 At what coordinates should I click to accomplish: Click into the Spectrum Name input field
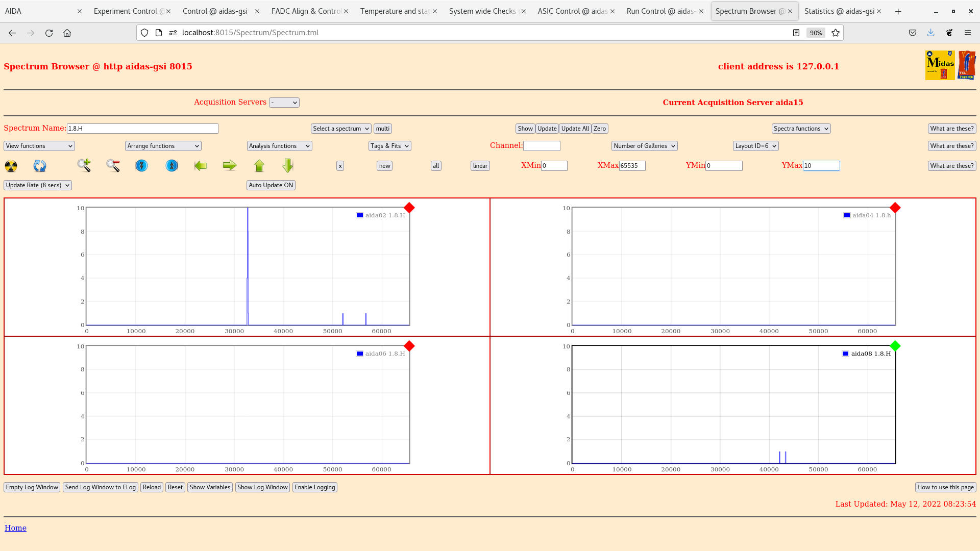(142, 129)
